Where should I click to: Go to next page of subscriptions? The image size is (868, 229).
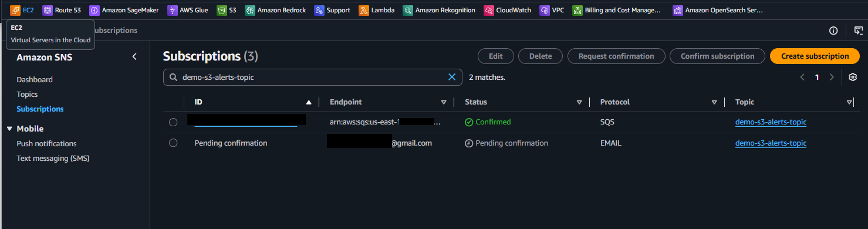pyautogui.click(x=832, y=77)
